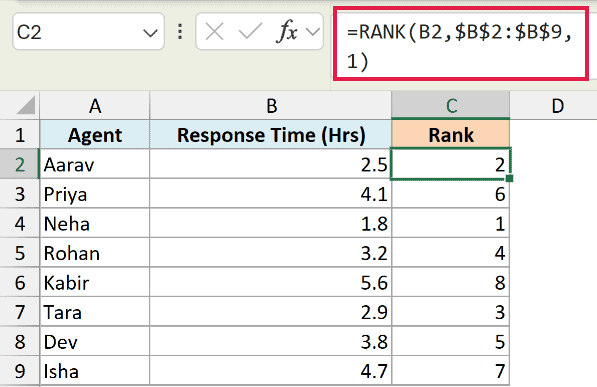
Task: Select column C header
Action: coord(451,106)
